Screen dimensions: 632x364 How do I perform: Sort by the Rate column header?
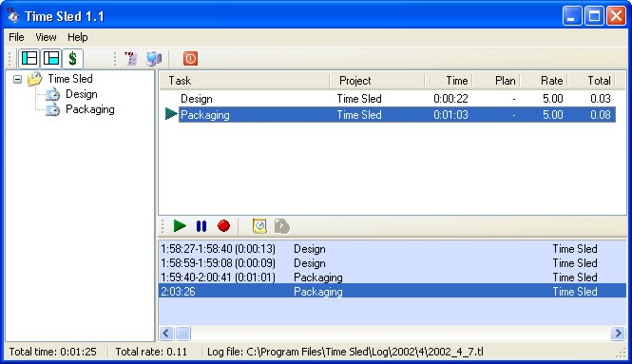click(544, 81)
